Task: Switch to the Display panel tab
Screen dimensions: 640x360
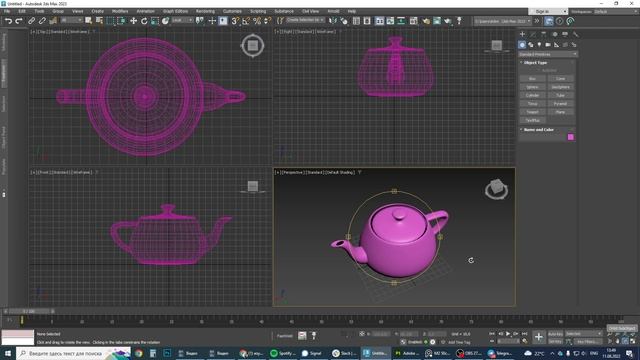Action: pos(565,34)
